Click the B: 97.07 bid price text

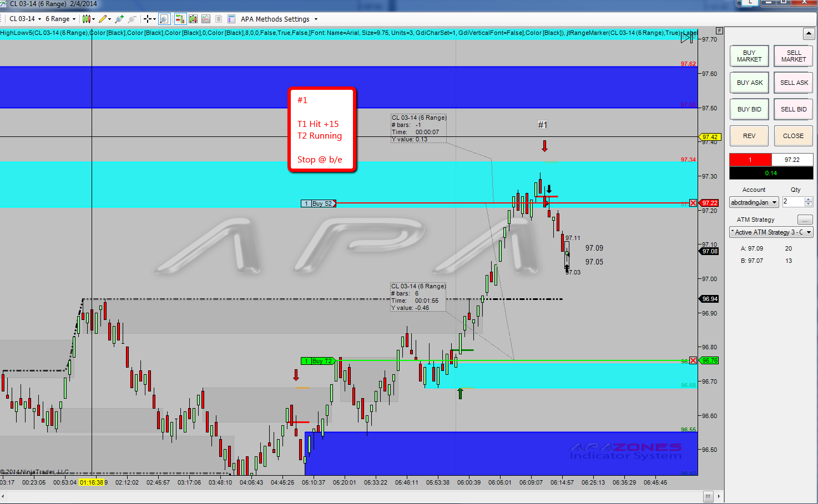[752, 261]
